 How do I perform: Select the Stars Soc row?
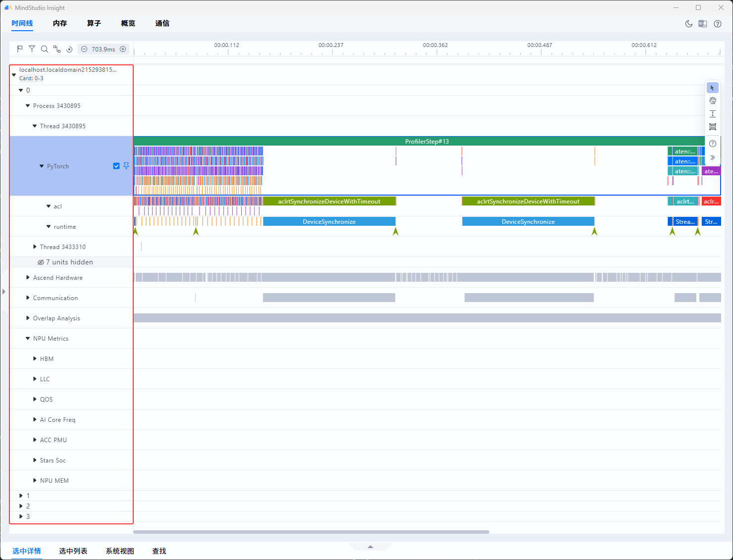(x=71, y=460)
